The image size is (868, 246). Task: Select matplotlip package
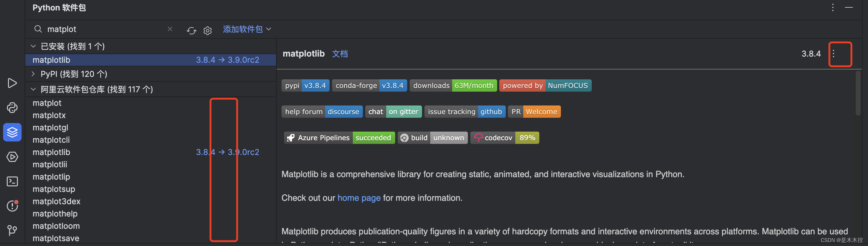click(151, 177)
